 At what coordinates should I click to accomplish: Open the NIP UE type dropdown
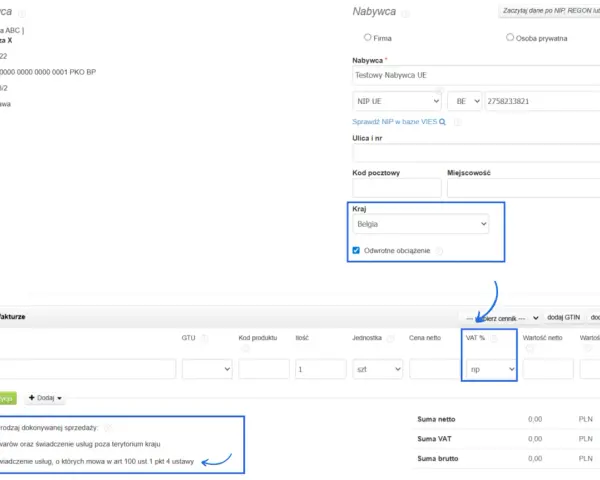(x=397, y=101)
